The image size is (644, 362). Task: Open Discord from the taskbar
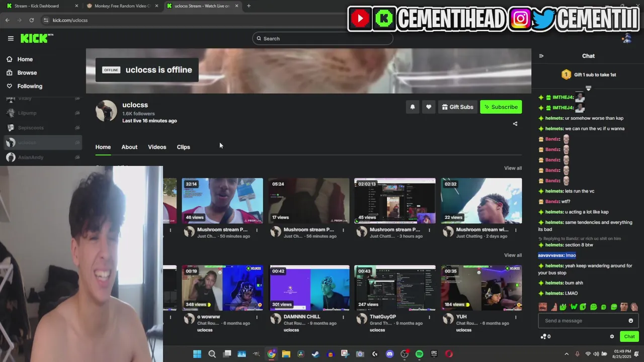coord(389,354)
